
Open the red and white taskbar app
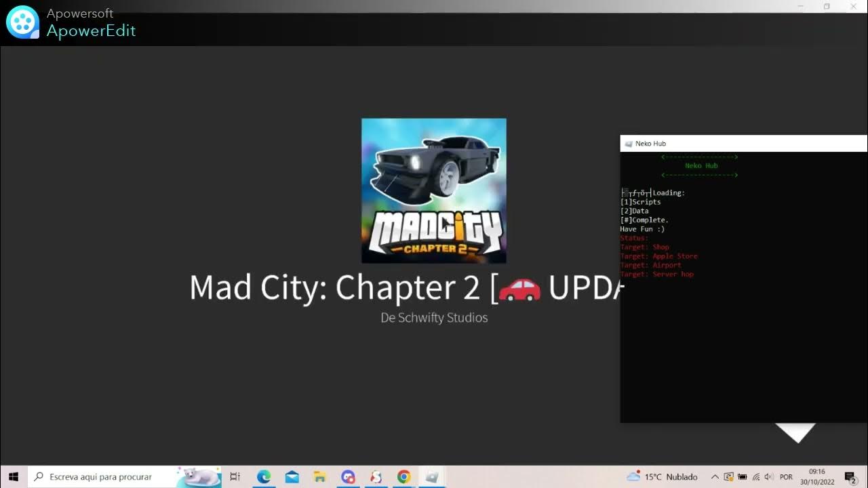[x=376, y=477]
